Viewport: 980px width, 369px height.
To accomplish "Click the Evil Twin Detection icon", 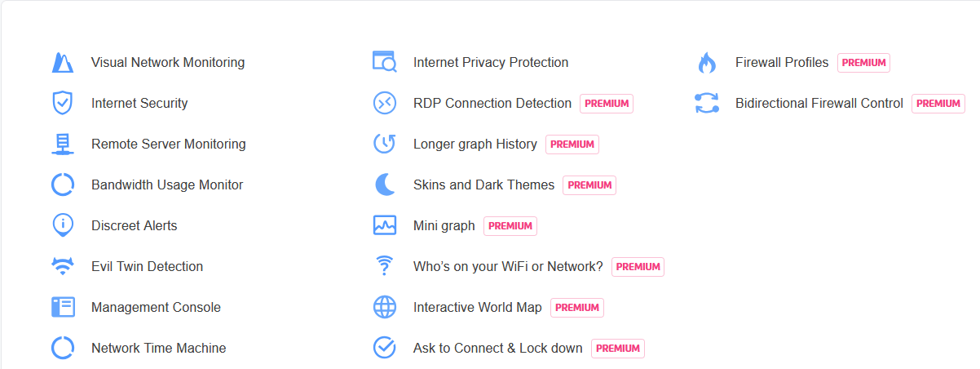I will point(63,266).
